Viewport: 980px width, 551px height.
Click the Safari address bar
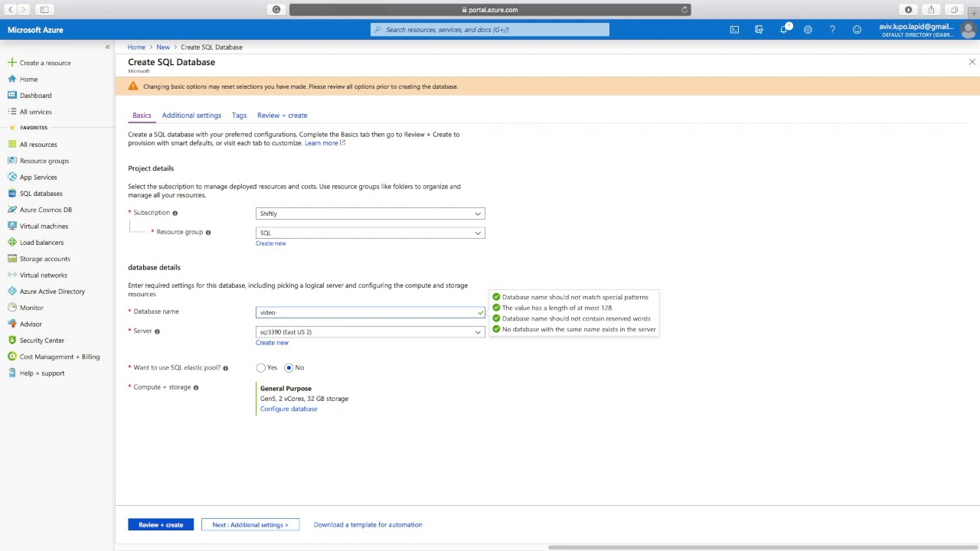[490, 10]
